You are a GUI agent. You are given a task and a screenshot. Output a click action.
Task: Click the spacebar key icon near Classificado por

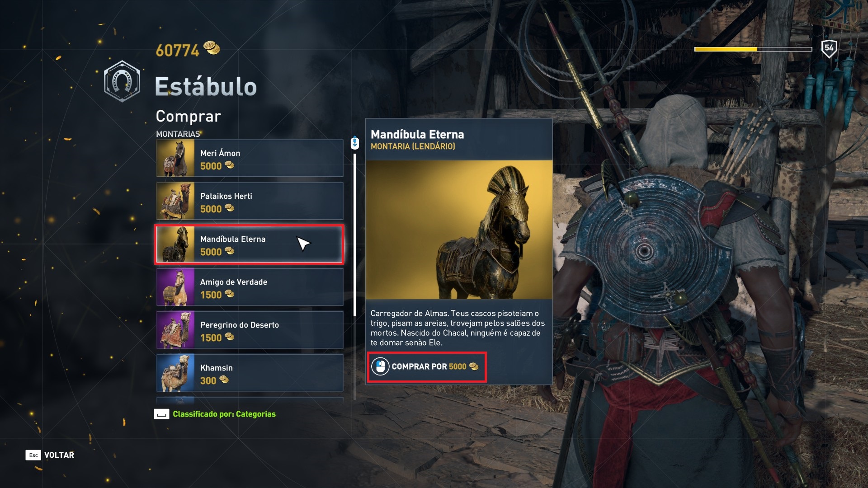point(161,414)
